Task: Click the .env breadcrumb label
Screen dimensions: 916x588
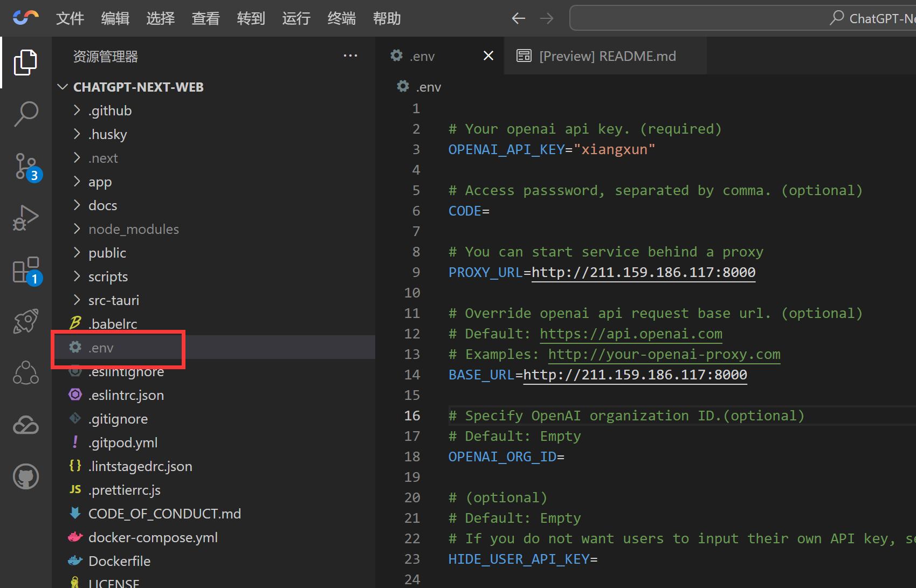Action: coord(429,87)
